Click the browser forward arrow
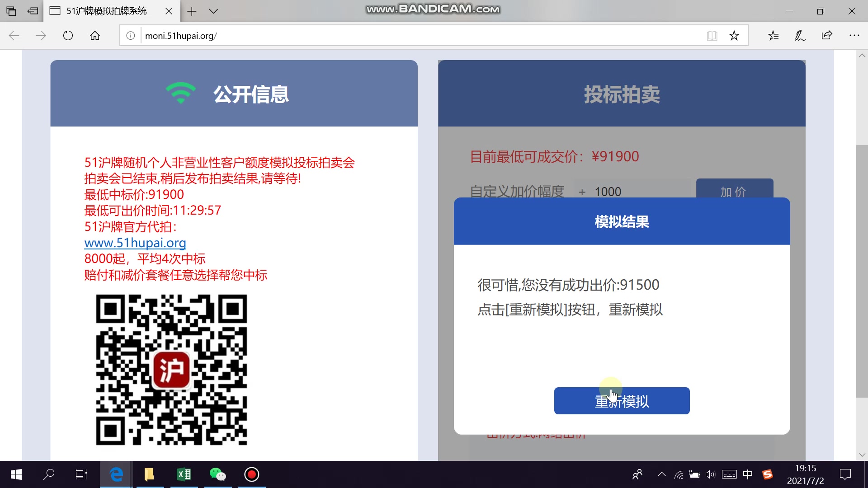This screenshot has width=868, height=488. [41, 36]
